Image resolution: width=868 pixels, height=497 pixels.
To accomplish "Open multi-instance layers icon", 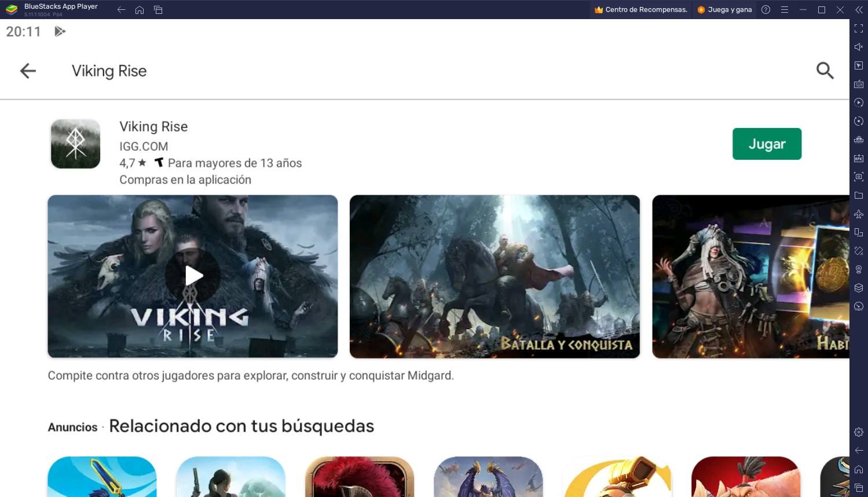I will tap(859, 288).
